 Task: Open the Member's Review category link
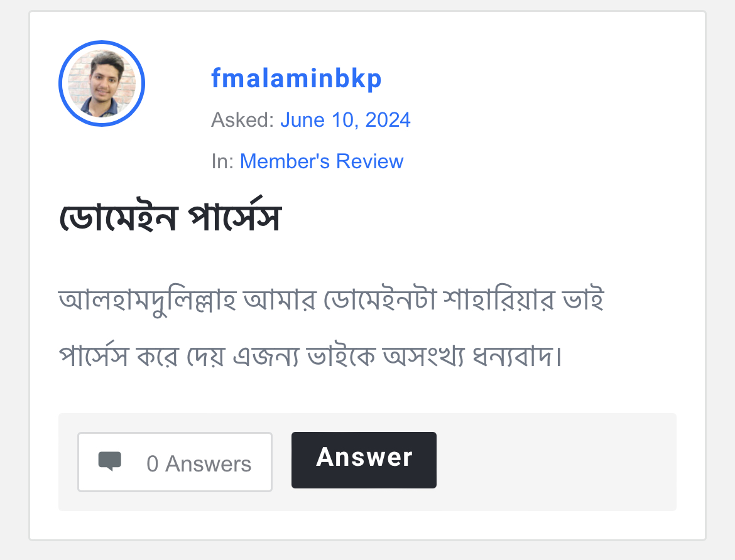tap(321, 161)
